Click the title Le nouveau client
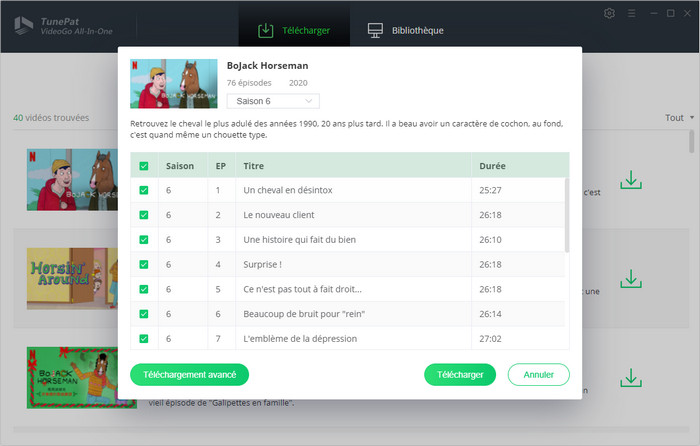 279,215
